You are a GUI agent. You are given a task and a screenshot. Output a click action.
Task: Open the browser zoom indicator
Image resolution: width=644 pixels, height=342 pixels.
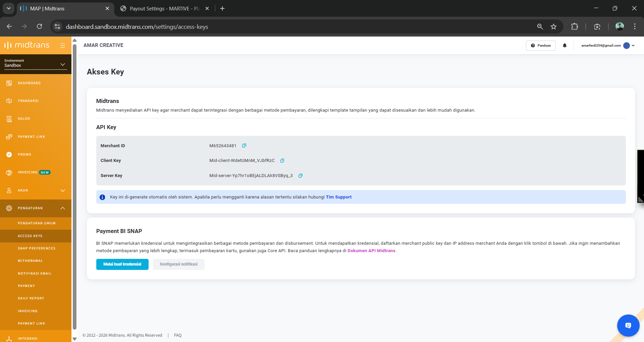pyautogui.click(x=540, y=26)
